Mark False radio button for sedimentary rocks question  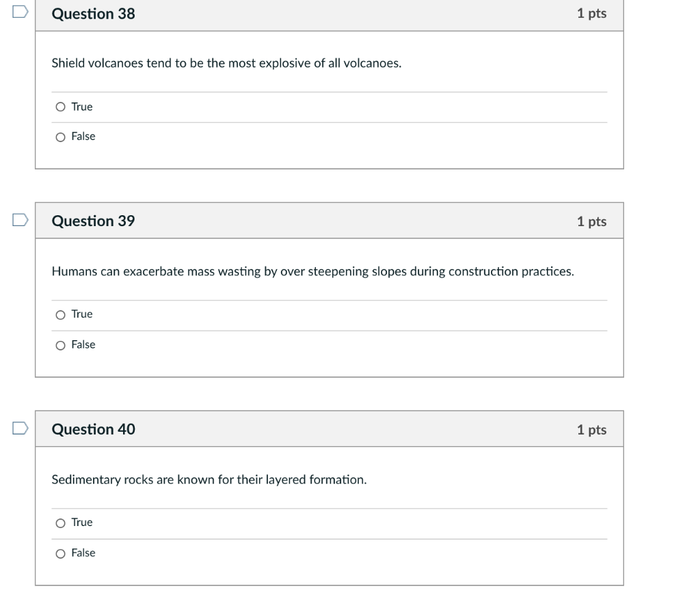pos(60,554)
